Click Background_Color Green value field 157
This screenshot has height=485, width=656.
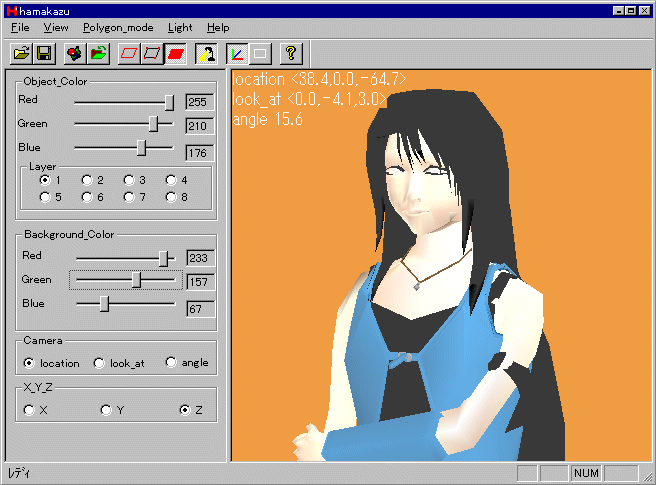coord(201,282)
